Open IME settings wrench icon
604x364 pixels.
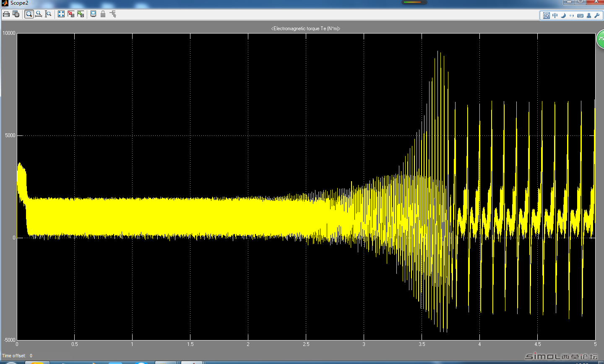point(597,16)
